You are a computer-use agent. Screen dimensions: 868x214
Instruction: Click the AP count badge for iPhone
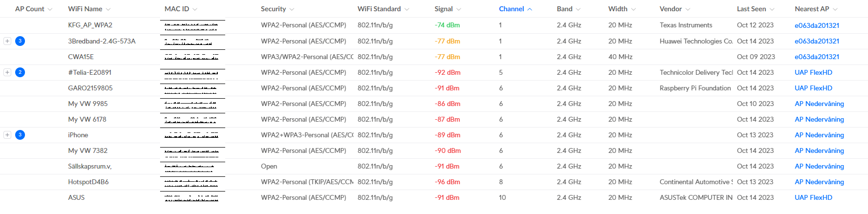[x=20, y=135]
